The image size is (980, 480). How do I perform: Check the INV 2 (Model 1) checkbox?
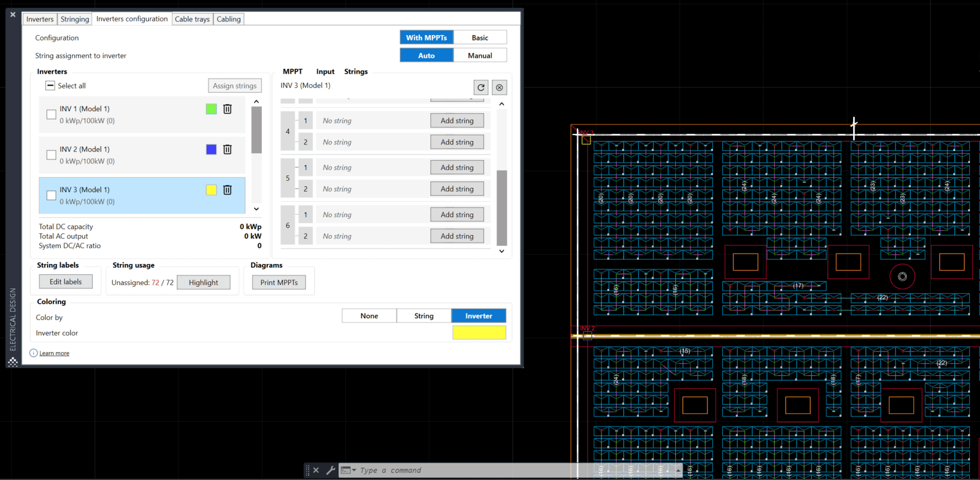(51, 155)
